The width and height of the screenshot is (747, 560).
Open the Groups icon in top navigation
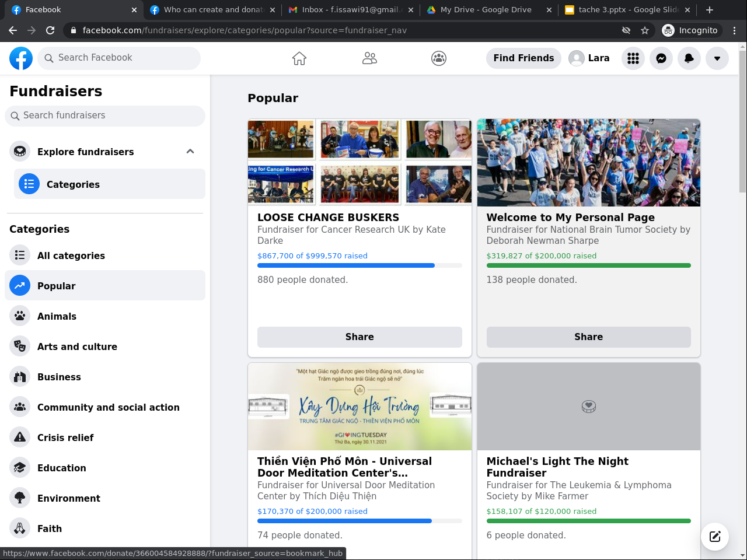pyautogui.click(x=439, y=58)
